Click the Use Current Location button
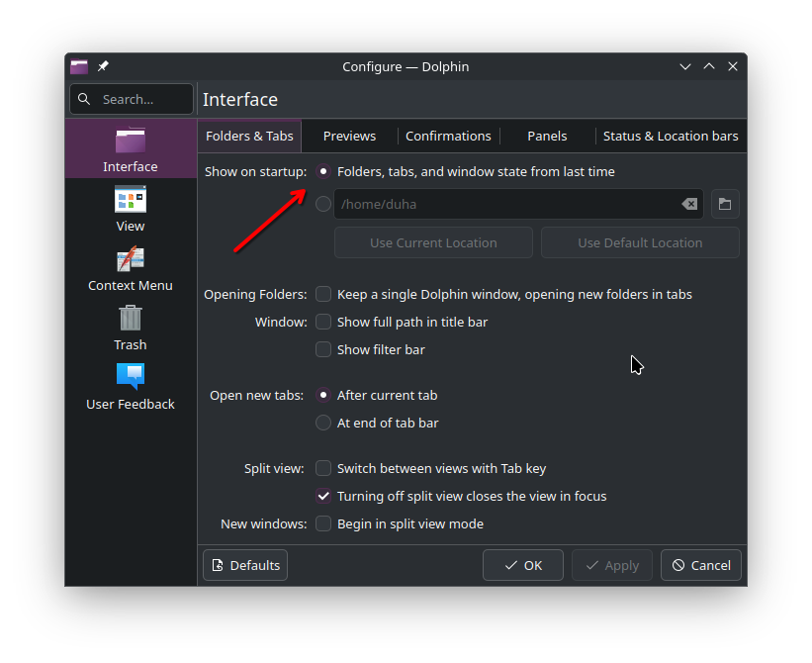 coord(433,242)
